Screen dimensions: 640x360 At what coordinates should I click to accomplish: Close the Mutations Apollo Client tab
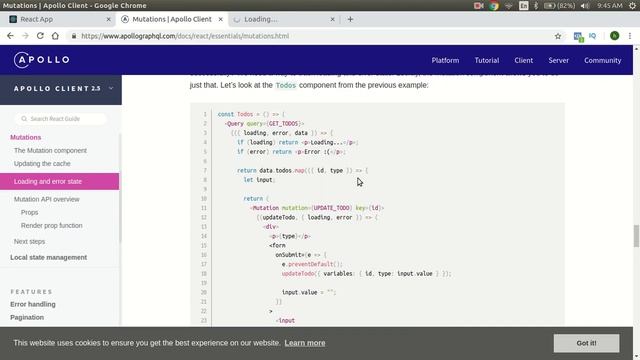pos(220,19)
